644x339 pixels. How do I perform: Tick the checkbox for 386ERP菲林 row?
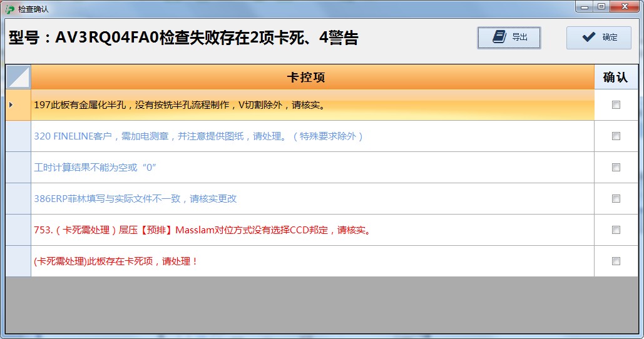click(616, 198)
